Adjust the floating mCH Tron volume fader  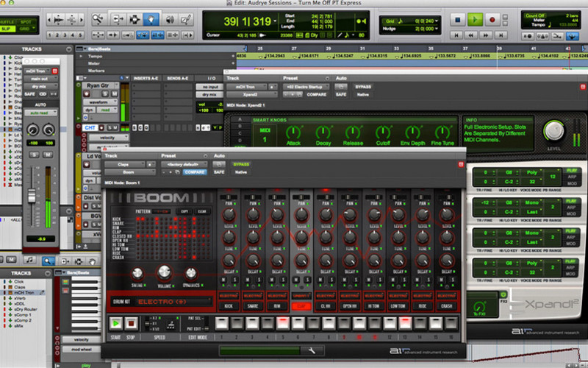32,195
